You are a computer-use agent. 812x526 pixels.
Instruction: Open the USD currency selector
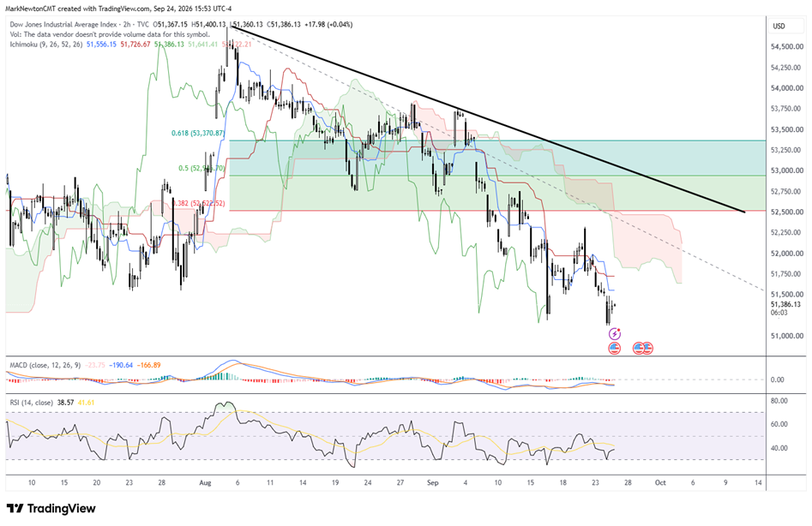[779, 26]
